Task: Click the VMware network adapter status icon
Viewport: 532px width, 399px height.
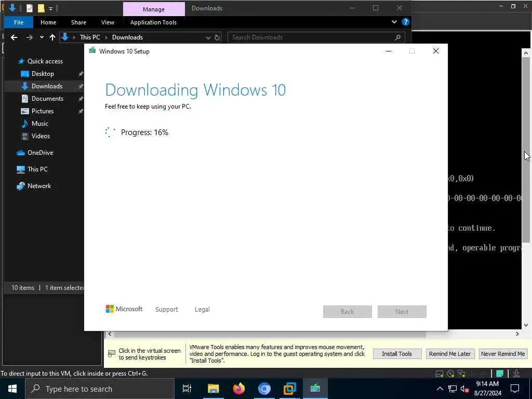Action: (462, 374)
